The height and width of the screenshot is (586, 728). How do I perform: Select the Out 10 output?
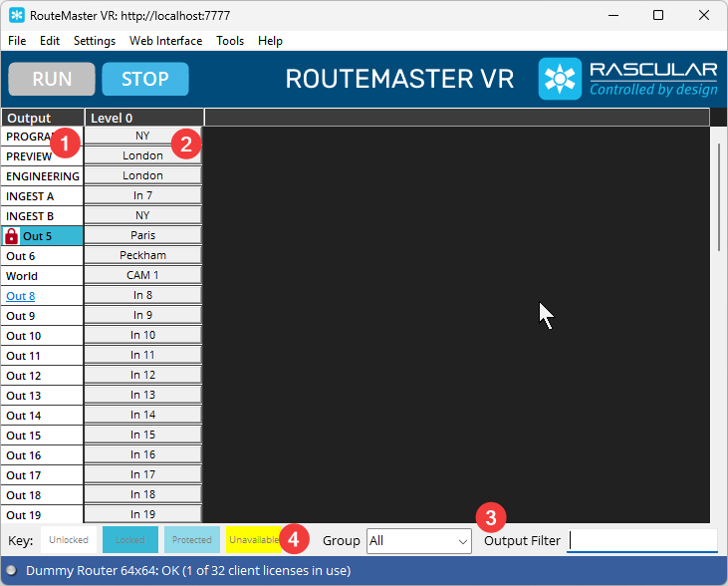tap(42, 336)
